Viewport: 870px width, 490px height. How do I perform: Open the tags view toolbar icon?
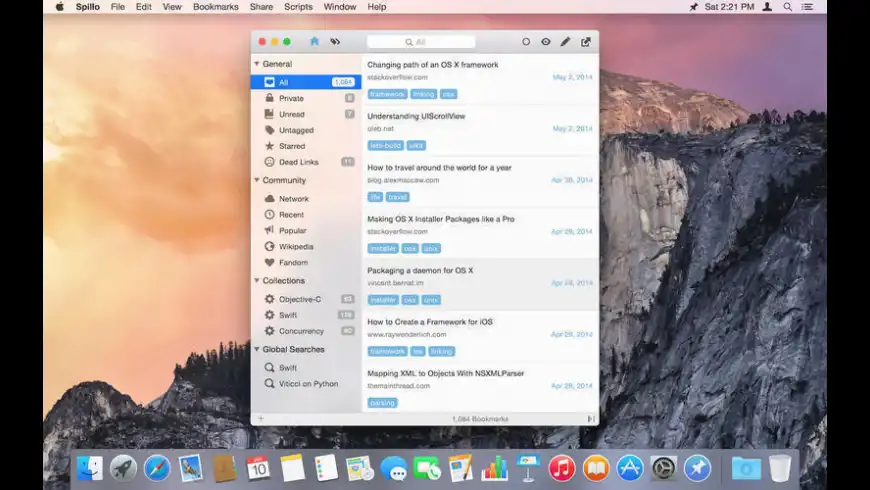pos(335,42)
